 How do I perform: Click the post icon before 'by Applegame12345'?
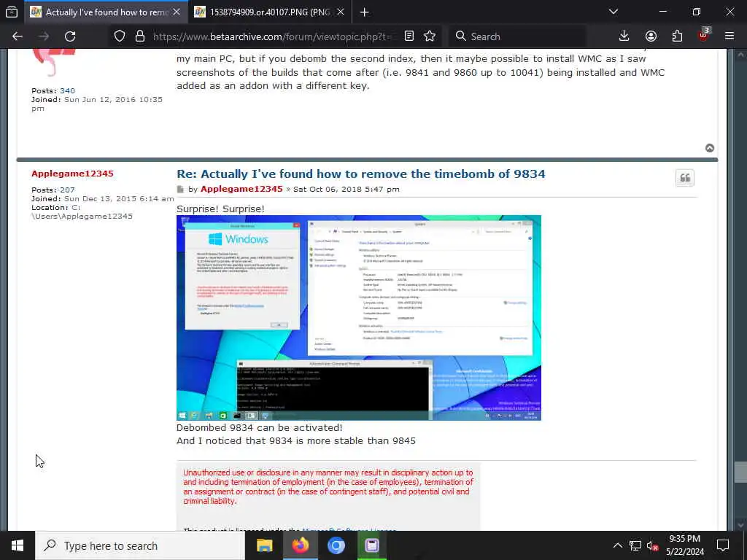(180, 190)
